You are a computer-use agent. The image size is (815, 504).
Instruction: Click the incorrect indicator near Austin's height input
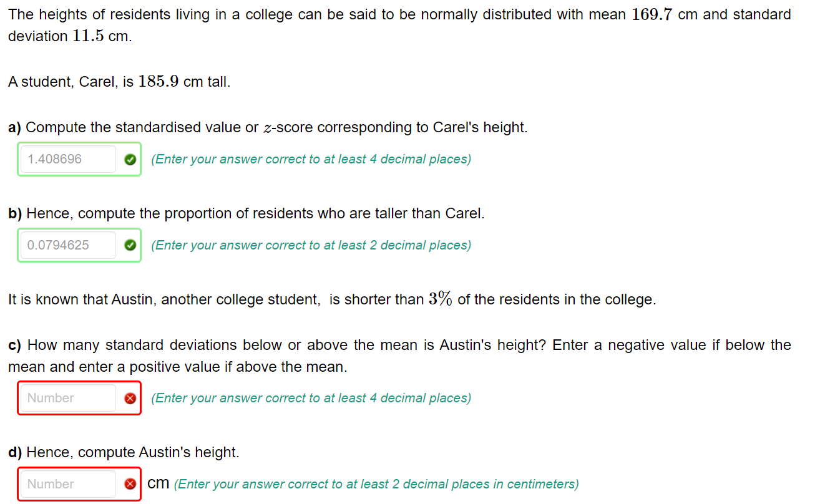[x=130, y=484]
